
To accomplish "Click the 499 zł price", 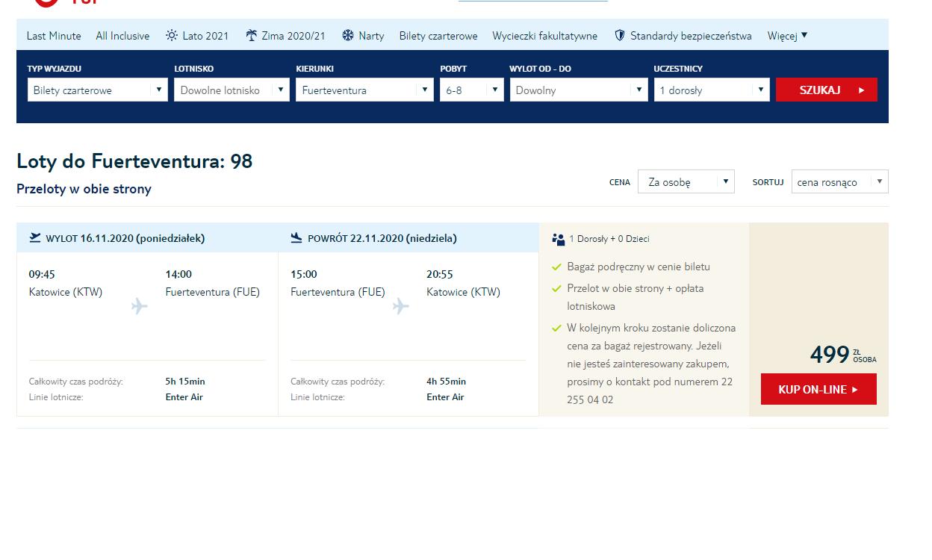I will [843, 355].
